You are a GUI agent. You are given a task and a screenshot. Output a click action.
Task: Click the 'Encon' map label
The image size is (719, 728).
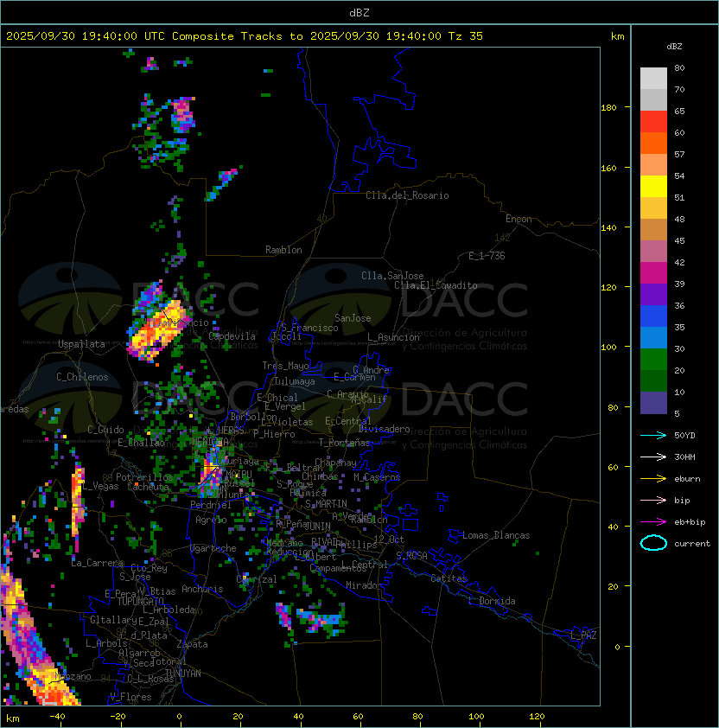tap(519, 219)
